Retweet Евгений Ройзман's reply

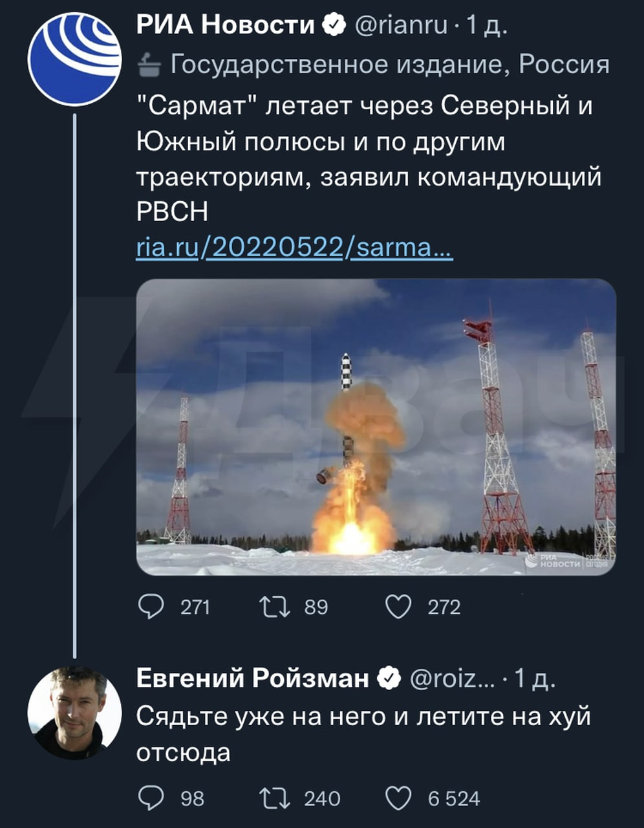pyautogui.click(x=275, y=799)
